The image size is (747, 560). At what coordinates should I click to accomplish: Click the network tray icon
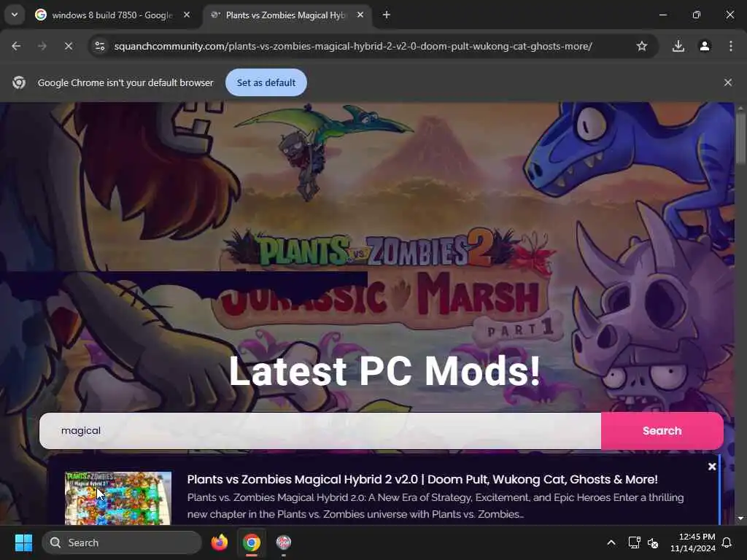[634, 542]
